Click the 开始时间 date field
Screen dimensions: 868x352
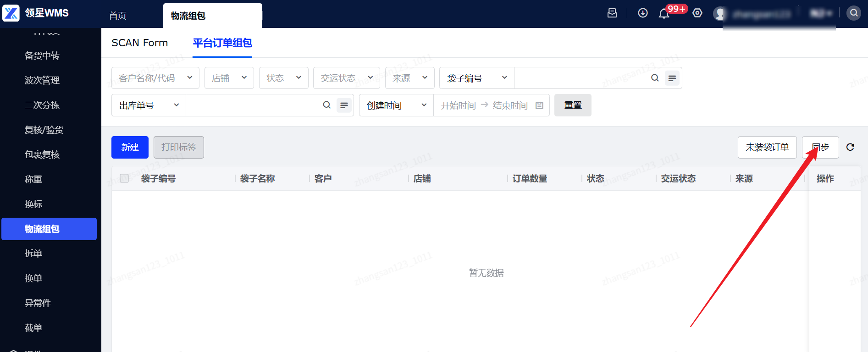click(x=458, y=105)
